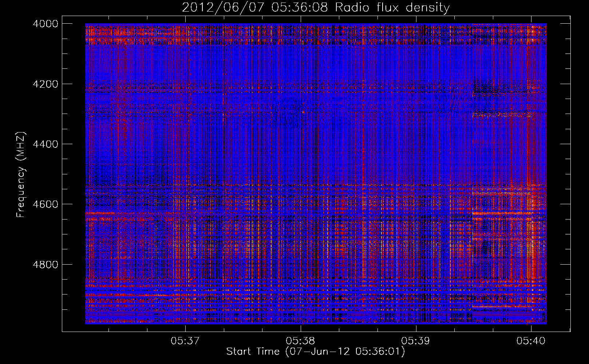This screenshot has width=589, height=364.
Task: Click the 05:38 time tick label
Action: pos(300,341)
